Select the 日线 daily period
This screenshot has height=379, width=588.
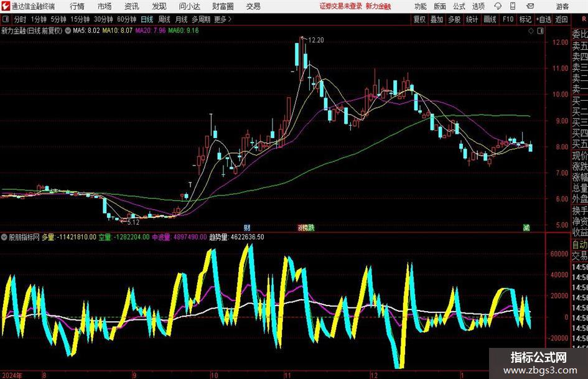(x=147, y=19)
